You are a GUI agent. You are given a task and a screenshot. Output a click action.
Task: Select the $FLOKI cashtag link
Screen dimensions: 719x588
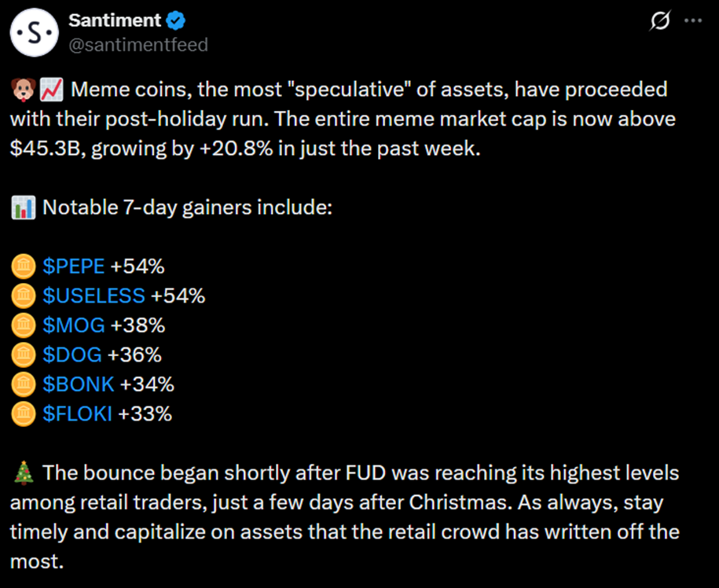coord(77,413)
